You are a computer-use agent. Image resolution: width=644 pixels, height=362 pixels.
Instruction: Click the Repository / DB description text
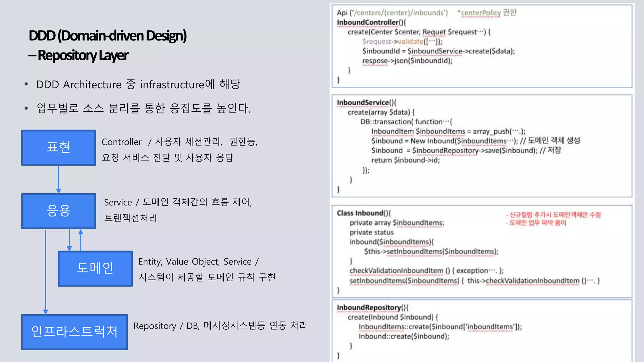tap(220, 326)
